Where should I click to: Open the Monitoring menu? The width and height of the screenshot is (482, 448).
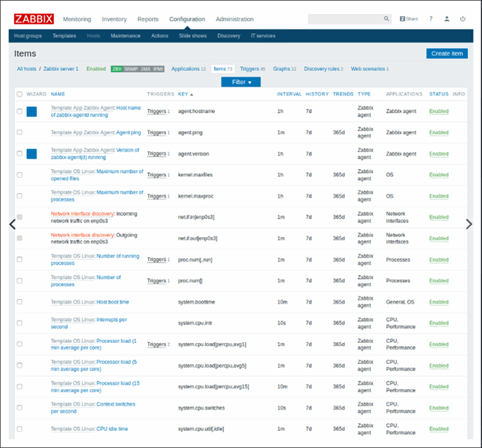pyautogui.click(x=77, y=19)
